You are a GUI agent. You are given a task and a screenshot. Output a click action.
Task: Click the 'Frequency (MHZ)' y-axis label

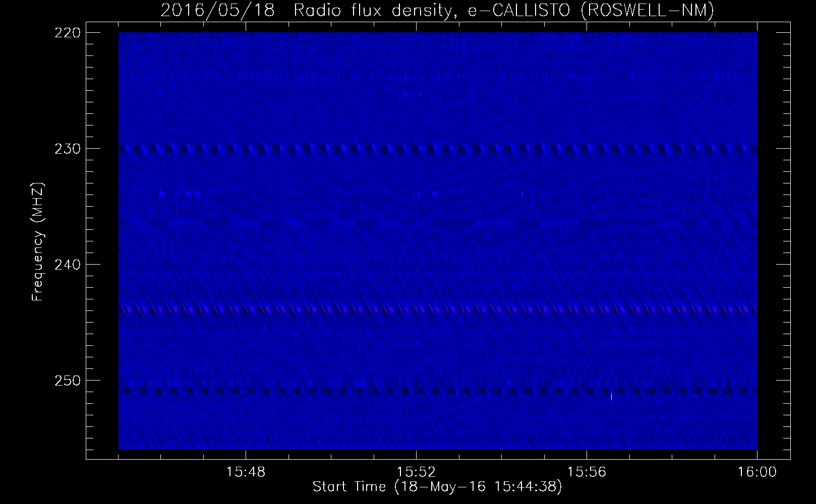coord(38,242)
